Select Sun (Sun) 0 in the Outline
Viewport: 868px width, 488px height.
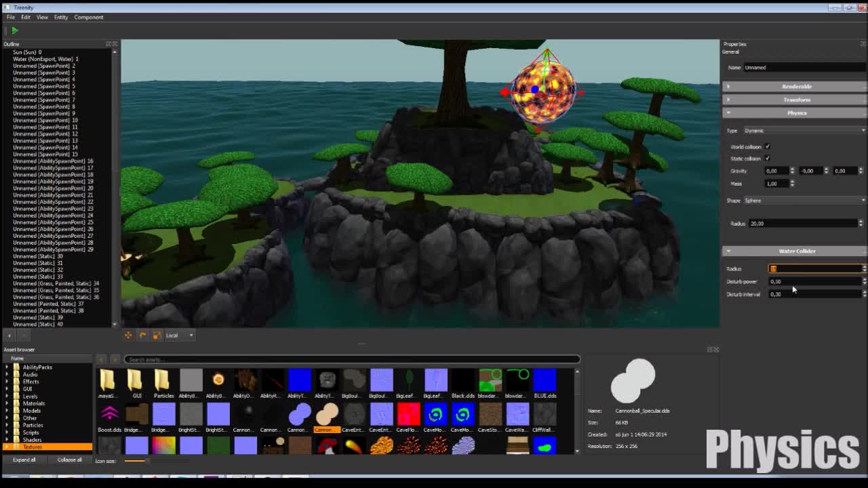[27, 52]
